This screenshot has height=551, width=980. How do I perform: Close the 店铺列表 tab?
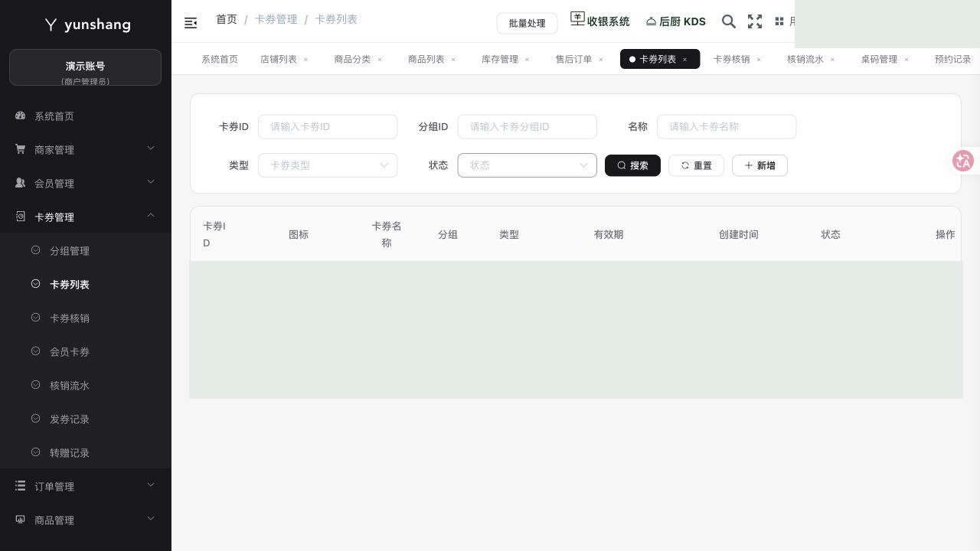pyautogui.click(x=305, y=60)
